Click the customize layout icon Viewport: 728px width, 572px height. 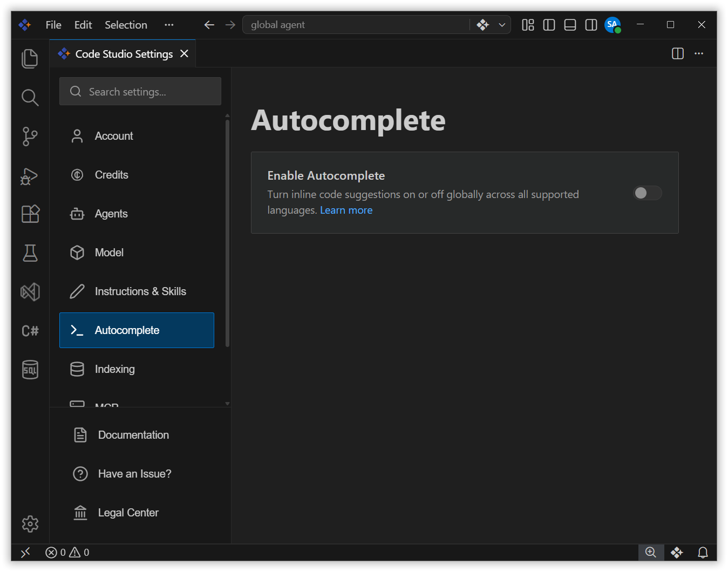coord(528,25)
